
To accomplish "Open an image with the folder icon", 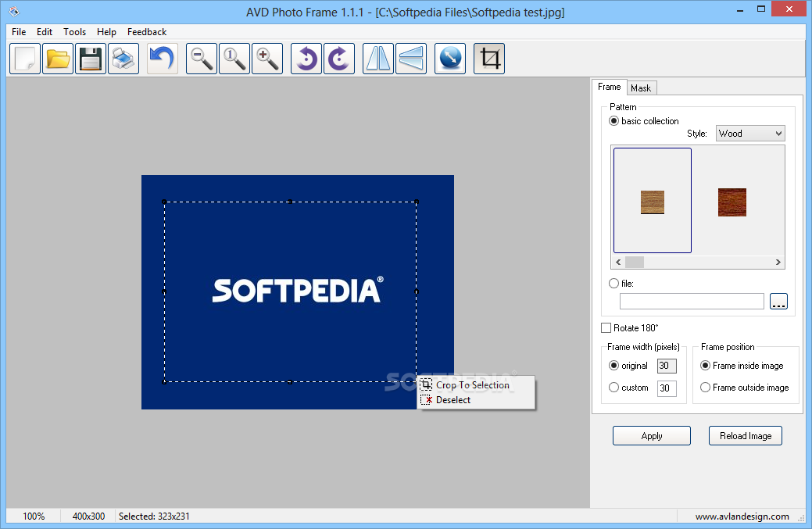I will pyautogui.click(x=58, y=59).
